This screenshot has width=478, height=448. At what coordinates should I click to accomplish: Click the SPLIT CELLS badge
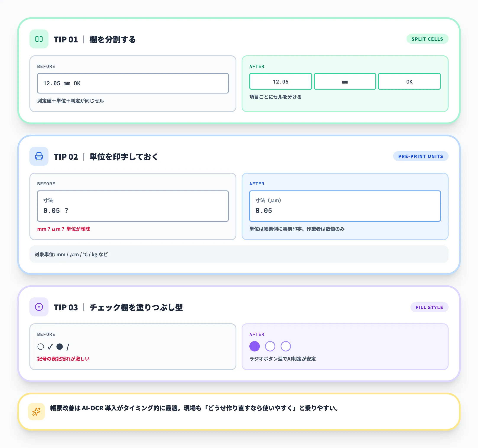427,39
